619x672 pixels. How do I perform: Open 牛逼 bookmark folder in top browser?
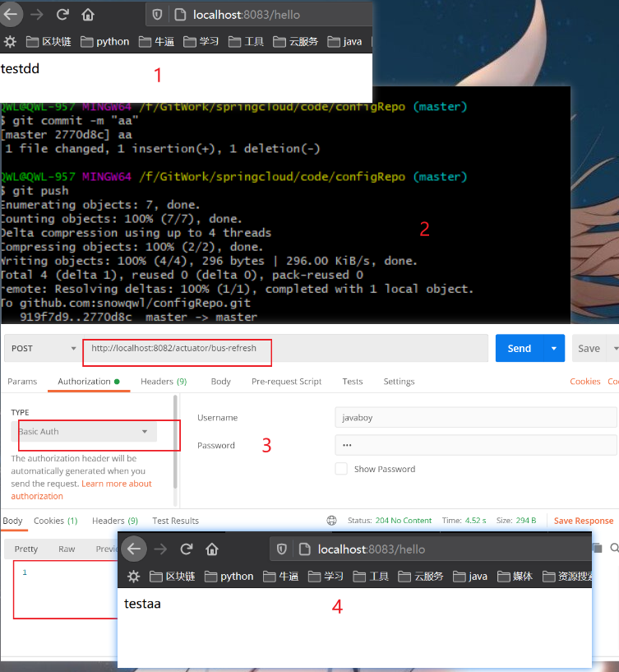[156, 42]
